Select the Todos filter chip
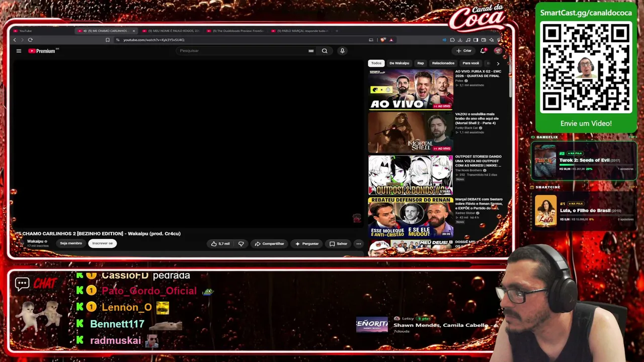Screen dimensions: 644x362 point(376,63)
